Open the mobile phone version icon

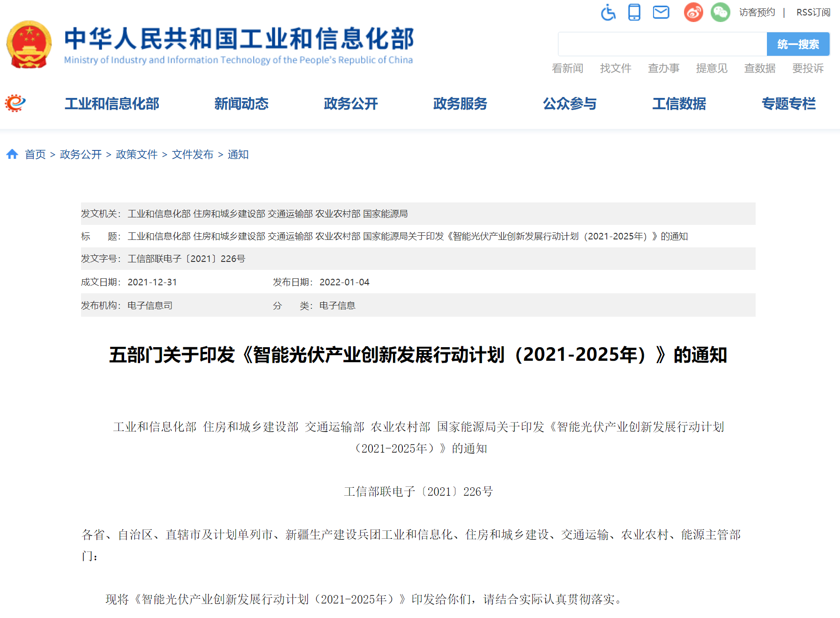coord(634,12)
